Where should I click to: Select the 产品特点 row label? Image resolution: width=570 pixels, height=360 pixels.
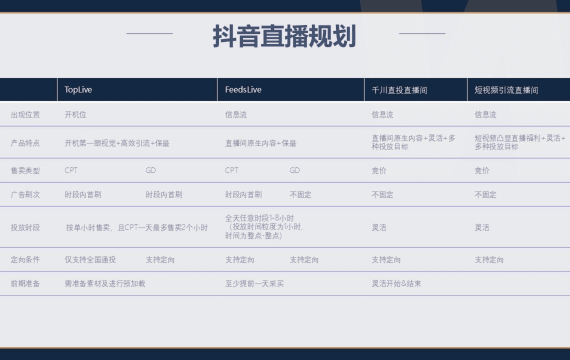(25, 143)
